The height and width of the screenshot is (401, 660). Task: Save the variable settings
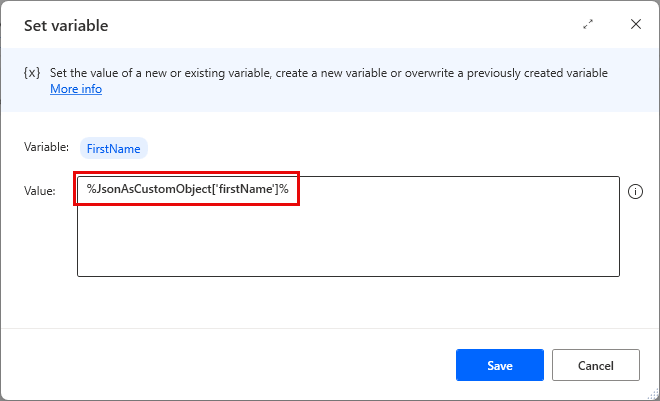click(x=499, y=365)
